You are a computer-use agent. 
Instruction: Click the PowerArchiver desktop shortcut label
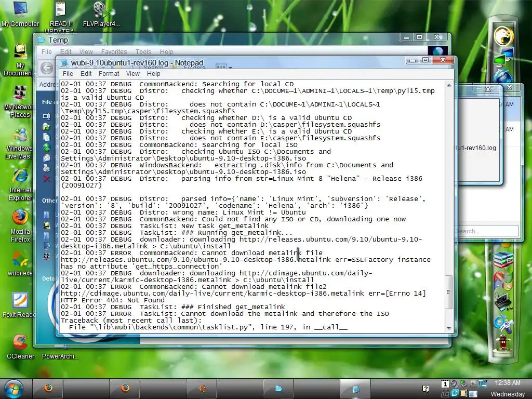(x=60, y=356)
